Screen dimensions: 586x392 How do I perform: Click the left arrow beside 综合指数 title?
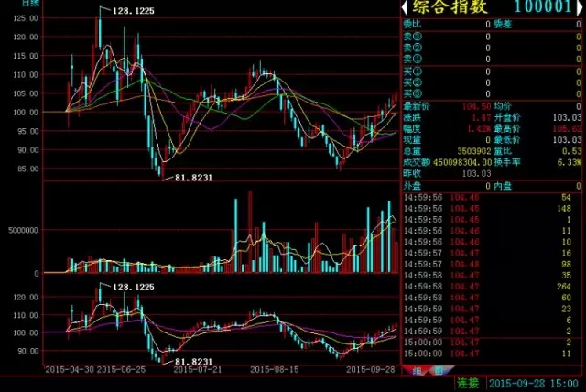point(406,7)
